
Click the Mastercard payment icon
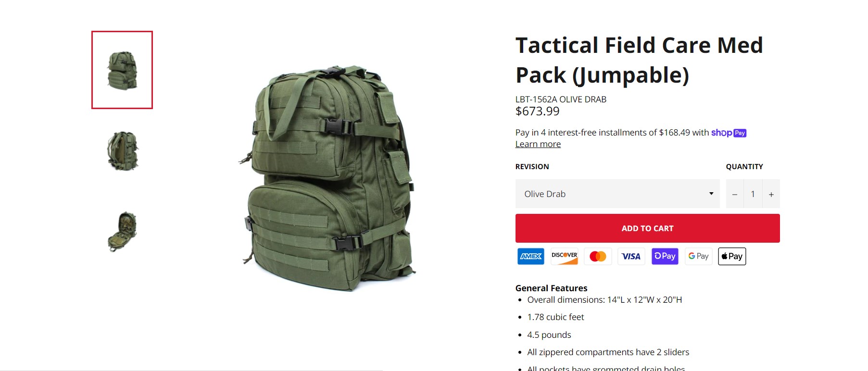[x=598, y=256]
